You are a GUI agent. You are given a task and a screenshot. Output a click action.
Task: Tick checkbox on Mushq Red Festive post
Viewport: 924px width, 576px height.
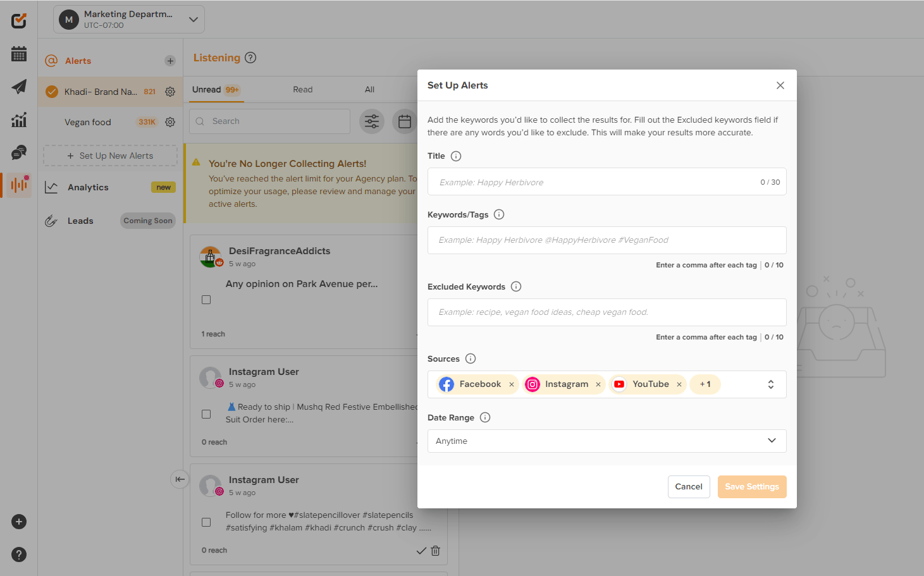point(206,414)
